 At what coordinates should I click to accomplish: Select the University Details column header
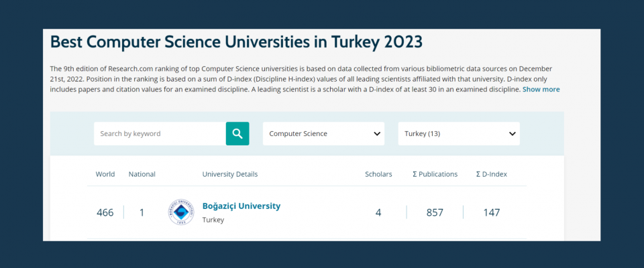229,174
